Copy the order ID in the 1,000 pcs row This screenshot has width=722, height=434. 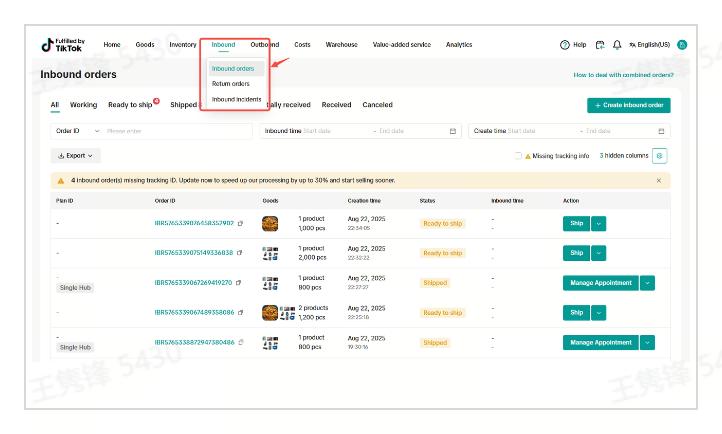[240, 223]
